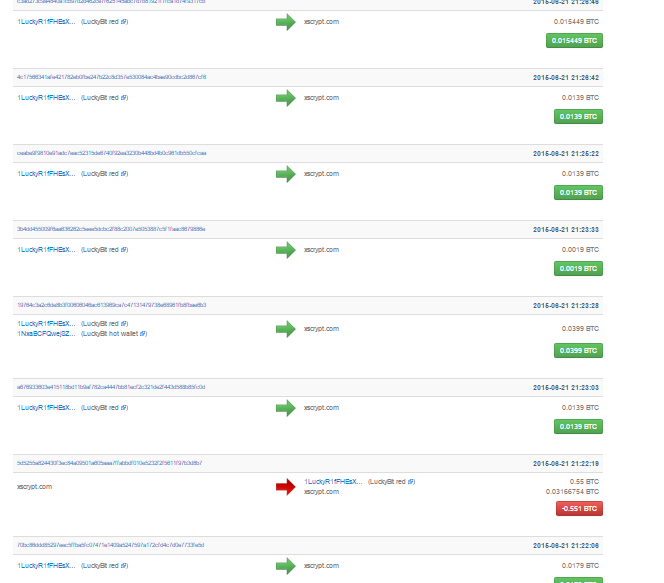Screen dimensions: 664x583
Task: Open LuckyBit red external link icon in 0.0179 BTC row
Action: 124,566
